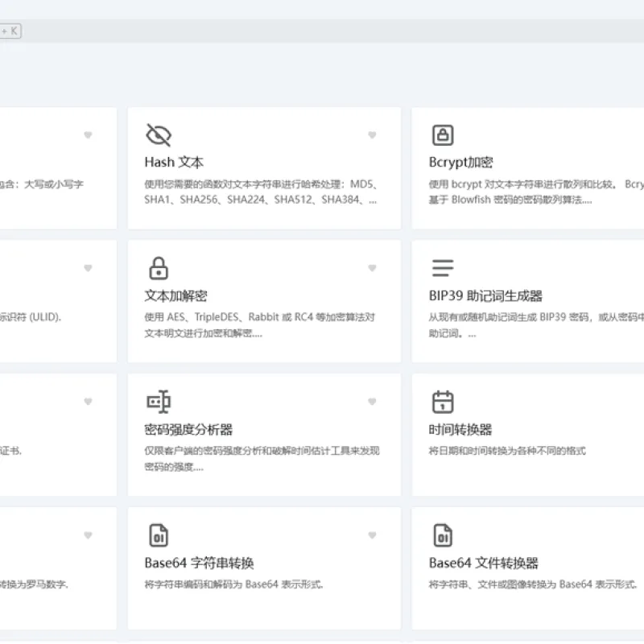Open the 密码强度分析器 title

pos(188,430)
